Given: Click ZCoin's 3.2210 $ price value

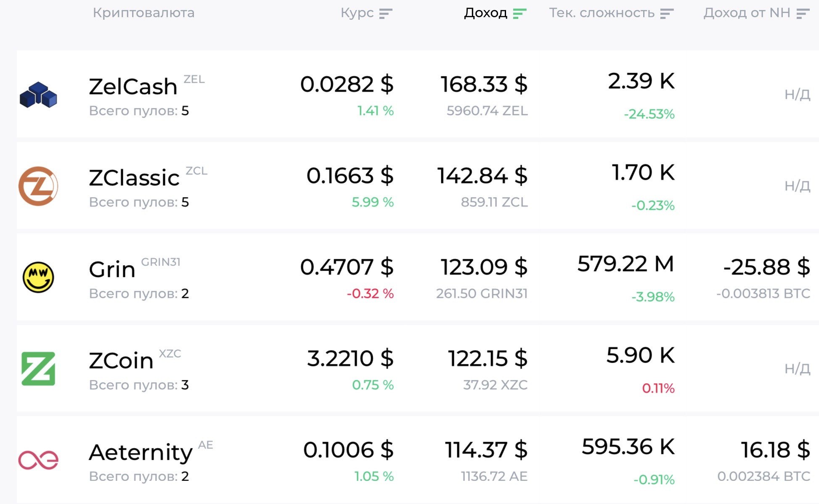Looking at the screenshot, I should (350, 359).
